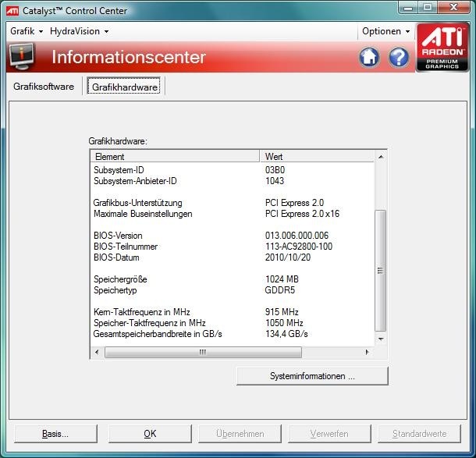476x458 pixels.
Task: Click the list's scroll up arrow
Action: (381, 157)
